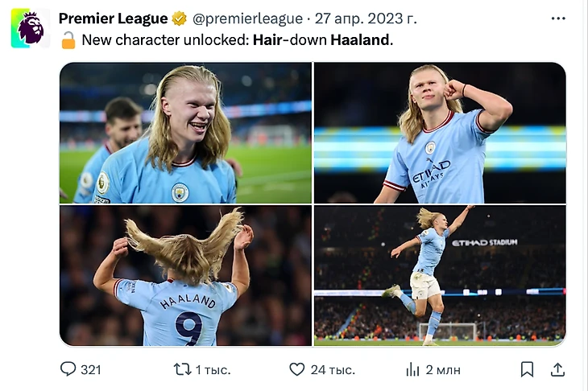Open photo of Haaland laughing with teammate
Viewport: 588px width, 391px height.
click(x=185, y=133)
